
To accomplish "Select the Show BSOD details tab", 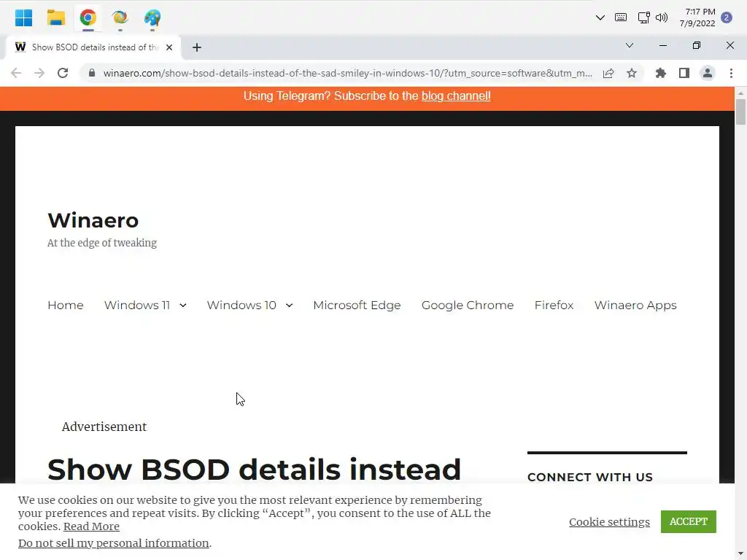I will click(x=94, y=47).
